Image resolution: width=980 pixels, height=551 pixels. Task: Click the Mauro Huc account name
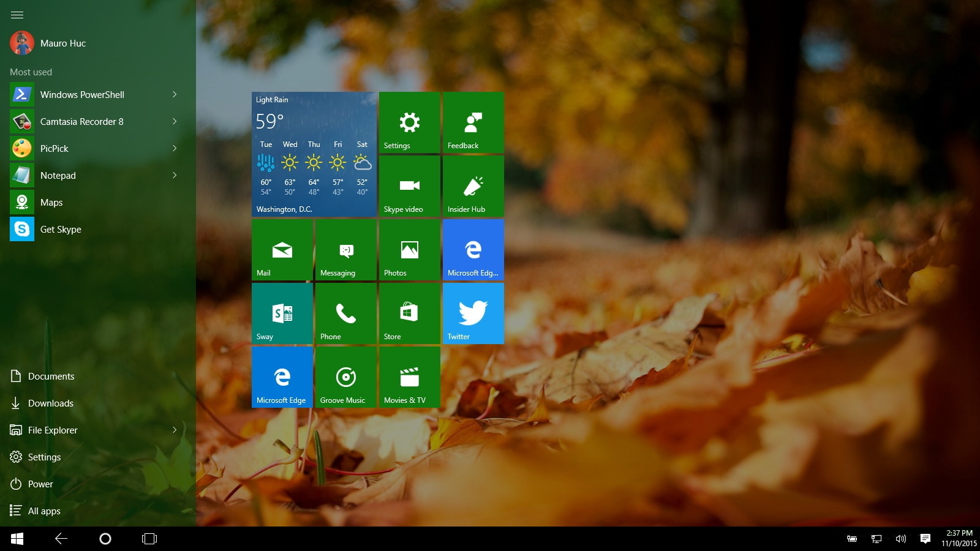click(63, 43)
